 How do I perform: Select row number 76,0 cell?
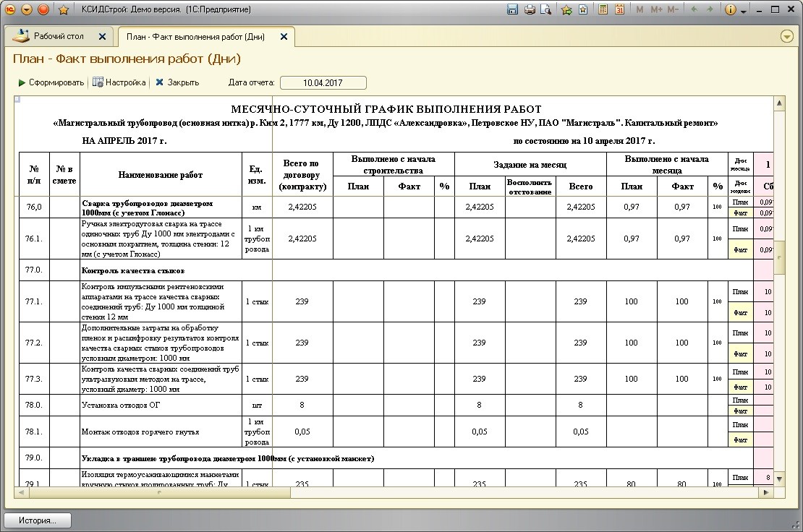pyautogui.click(x=34, y=207)
